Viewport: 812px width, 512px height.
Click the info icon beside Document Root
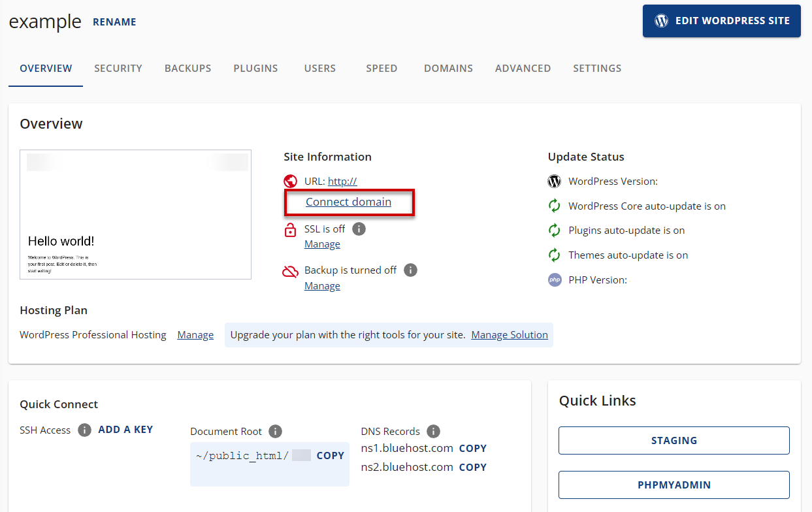point(276,432)
